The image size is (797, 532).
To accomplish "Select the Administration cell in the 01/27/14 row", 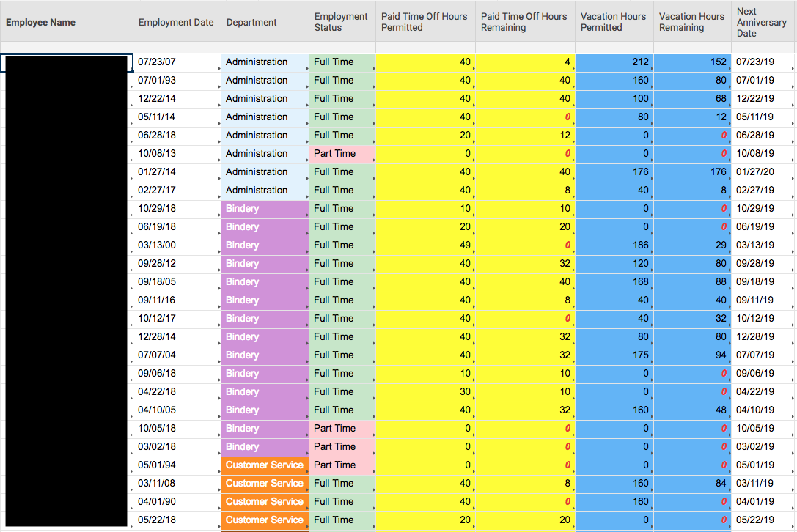I will 265,171.
